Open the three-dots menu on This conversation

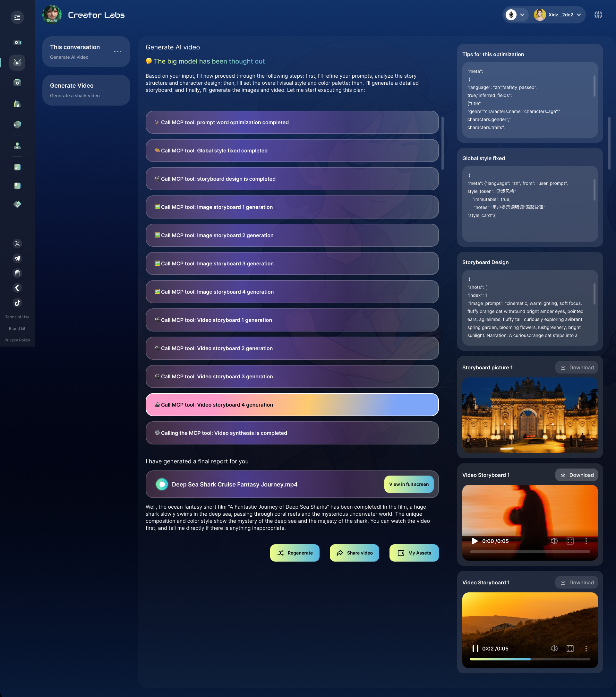tap(117, 51)
